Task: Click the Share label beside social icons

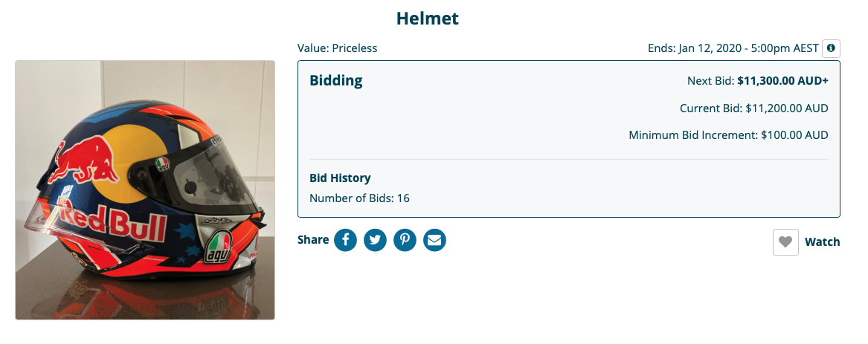Action: click(313, 240)
